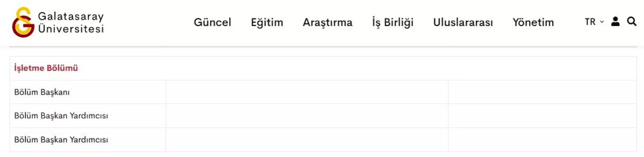Click middle cell of last Bölüm Başkan Yardımcısı row

[307, 140]
